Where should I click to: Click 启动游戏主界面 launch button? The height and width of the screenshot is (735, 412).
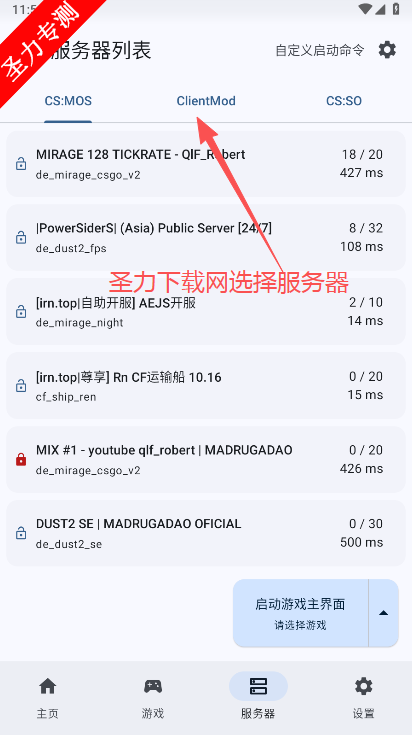pos(300,613)
